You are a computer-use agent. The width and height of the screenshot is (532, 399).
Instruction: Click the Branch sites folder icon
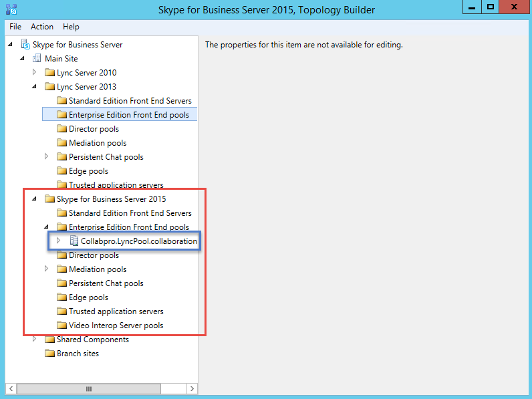pyautogui.click(x=50, y=353)
